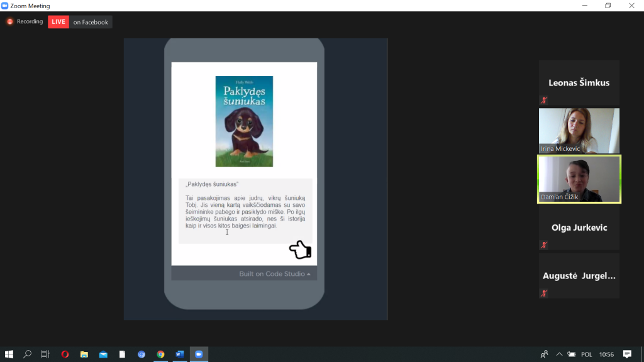Launch Opera browser from the taskbar
The height and width of the screenshot is (362, 644).
pyautogui.click(x=65, y=354)
